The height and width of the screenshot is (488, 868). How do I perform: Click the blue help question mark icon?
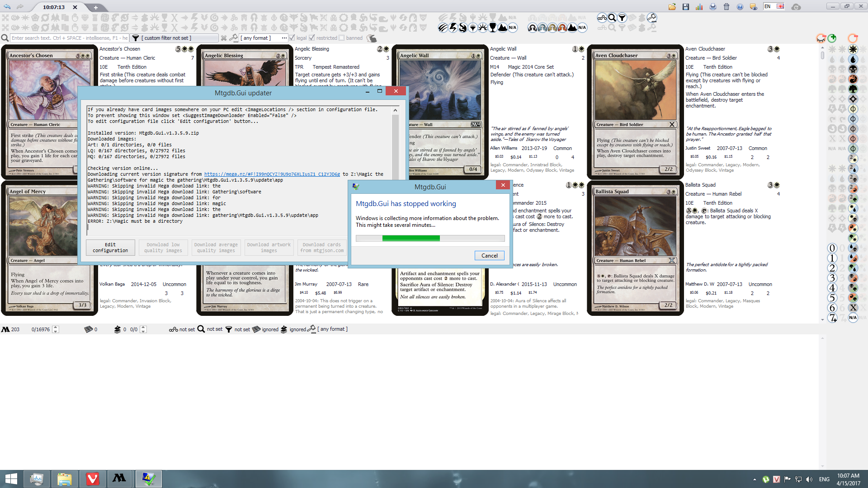click(x=740, y=7)
